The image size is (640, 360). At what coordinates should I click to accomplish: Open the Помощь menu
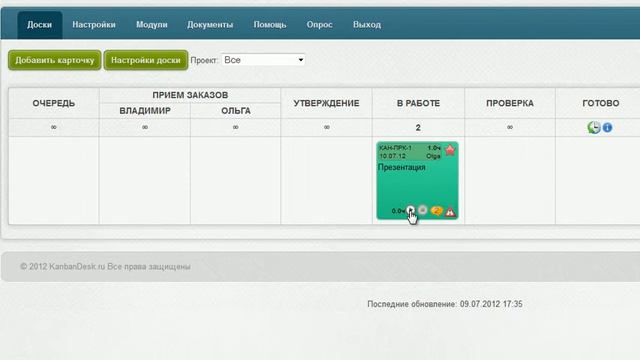click(270, 25)
